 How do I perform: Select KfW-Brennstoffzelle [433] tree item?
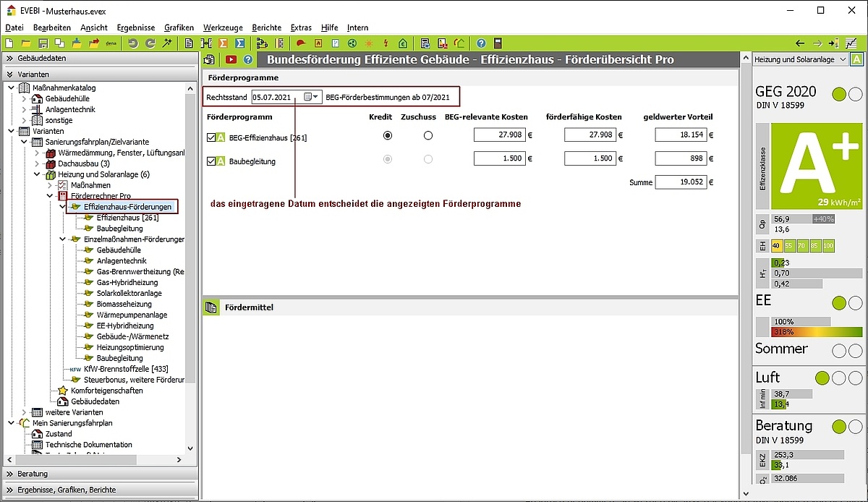(x=126, y=369)
